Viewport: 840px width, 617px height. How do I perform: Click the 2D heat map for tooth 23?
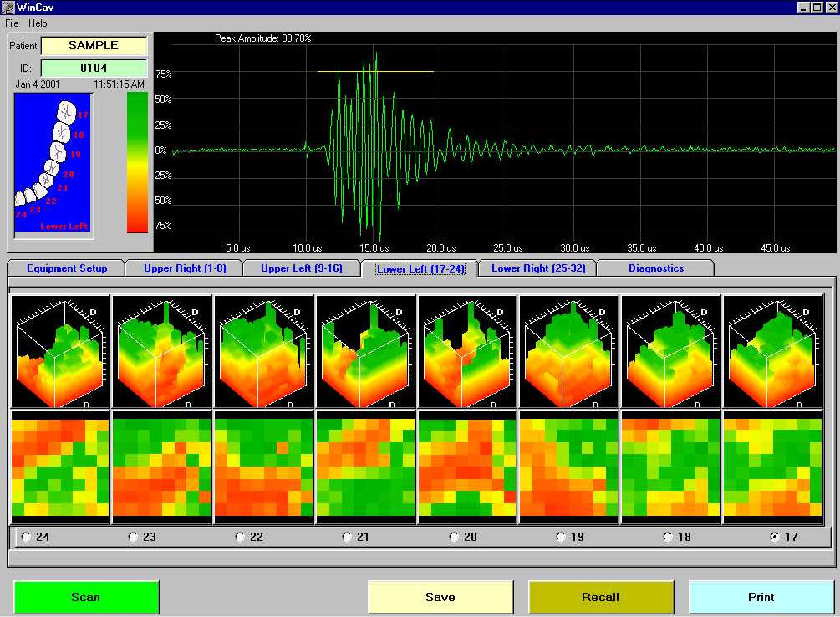pyautogui.click(x=162, y=467)
